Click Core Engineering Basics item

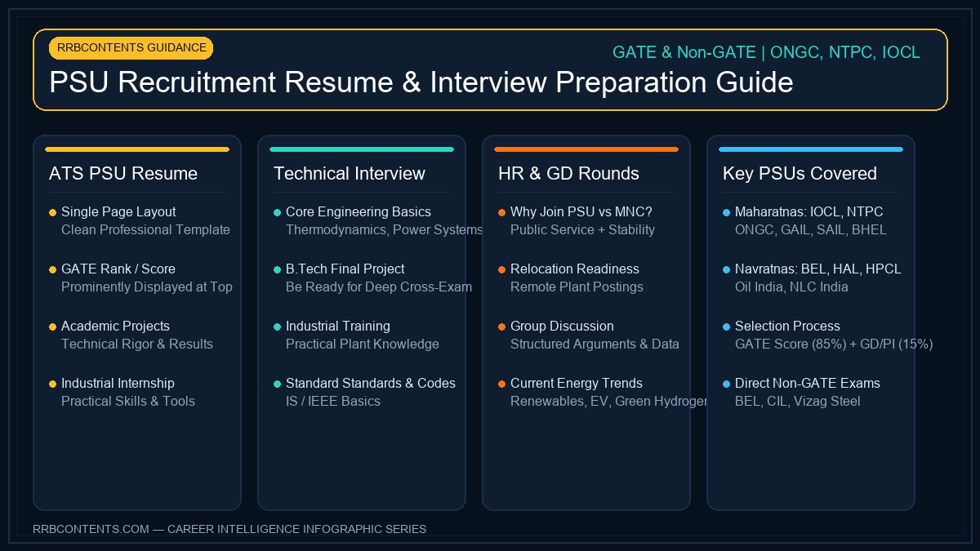click(x=359, y=212)
